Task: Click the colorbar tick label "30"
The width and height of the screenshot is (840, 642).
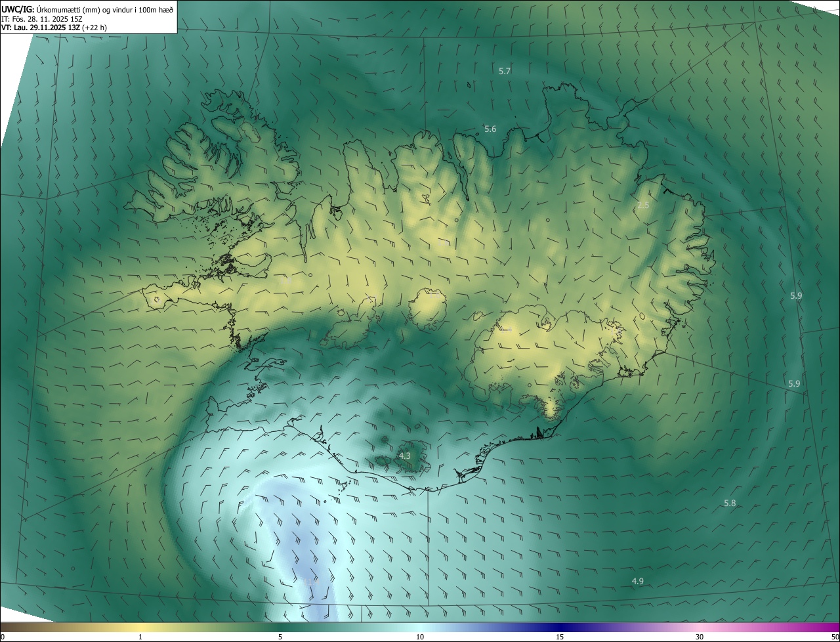Action: coord(700,637)
